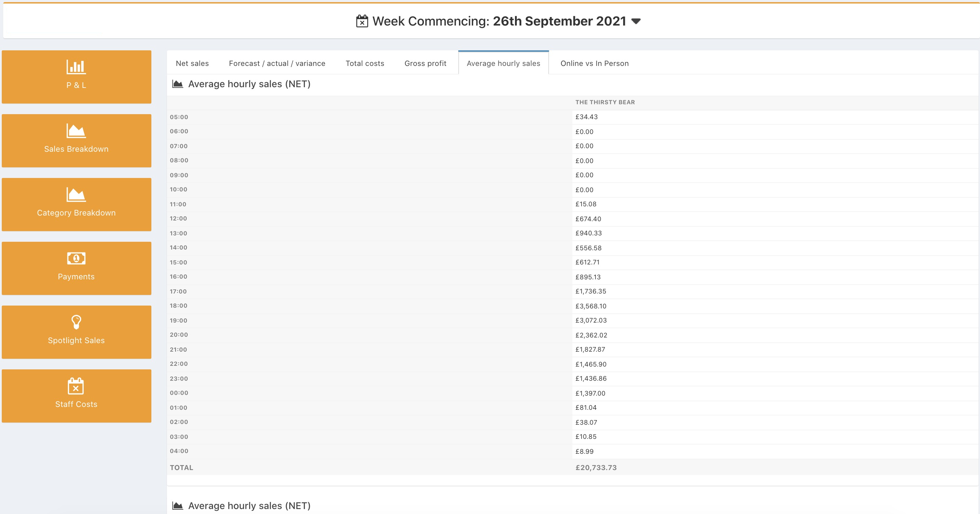The width and height of the screenshot is (980, 514).
Task: Click the Payments banknote icon
Action: coord(76,259)
